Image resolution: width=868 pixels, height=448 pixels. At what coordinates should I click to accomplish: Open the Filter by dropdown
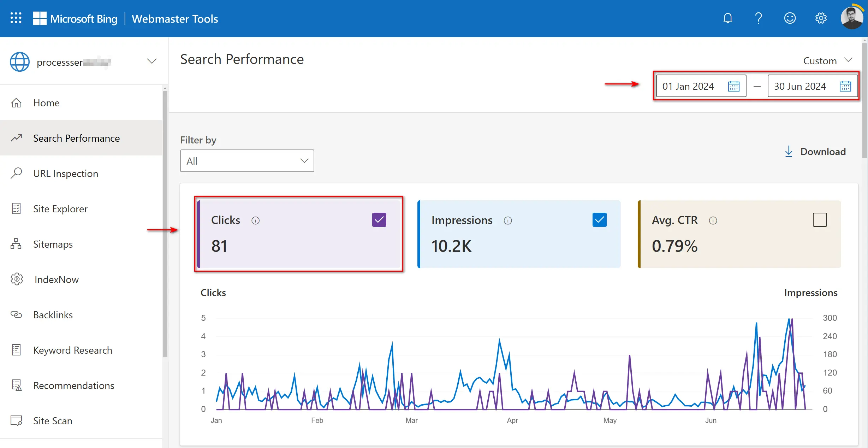(246, 160)
